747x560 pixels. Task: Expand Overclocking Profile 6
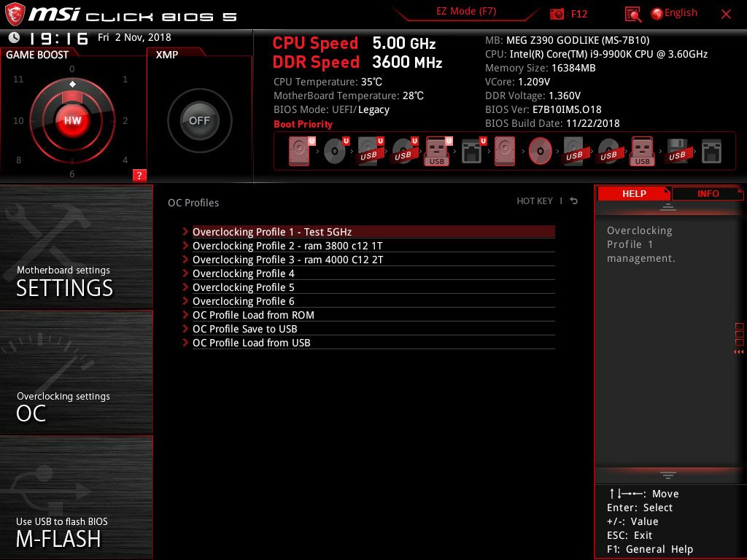(x=373, y=301)
